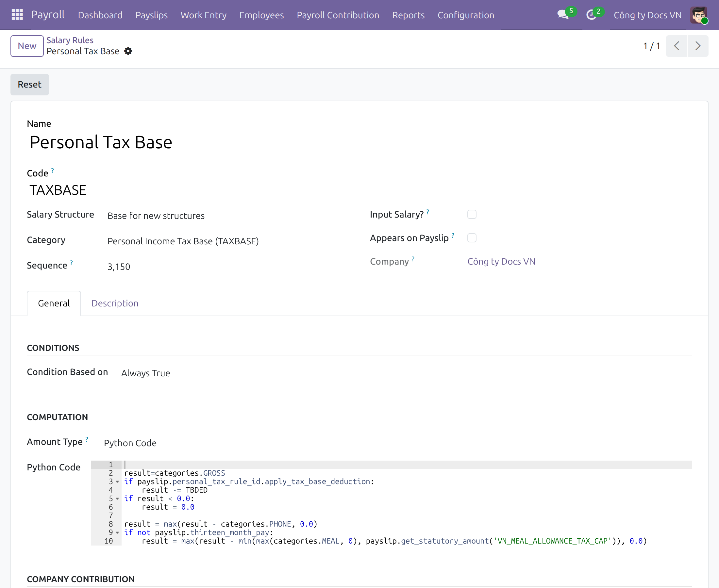The width and height of the screenshot is (719, 588).
Task: Go to next record arrow
Action: point(698,46)
